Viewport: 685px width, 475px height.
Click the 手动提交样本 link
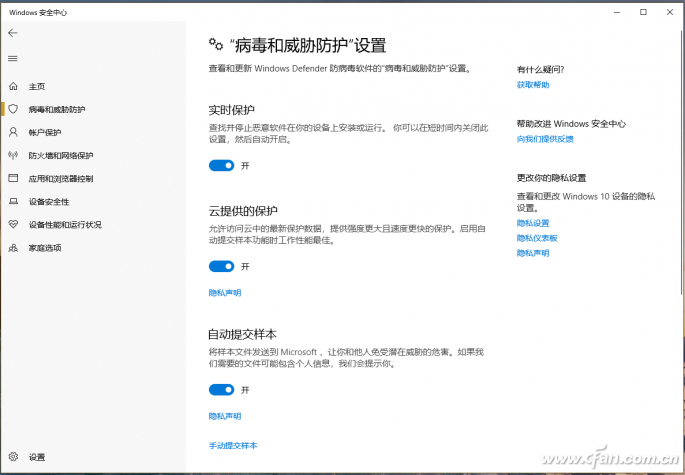[233, 445]
